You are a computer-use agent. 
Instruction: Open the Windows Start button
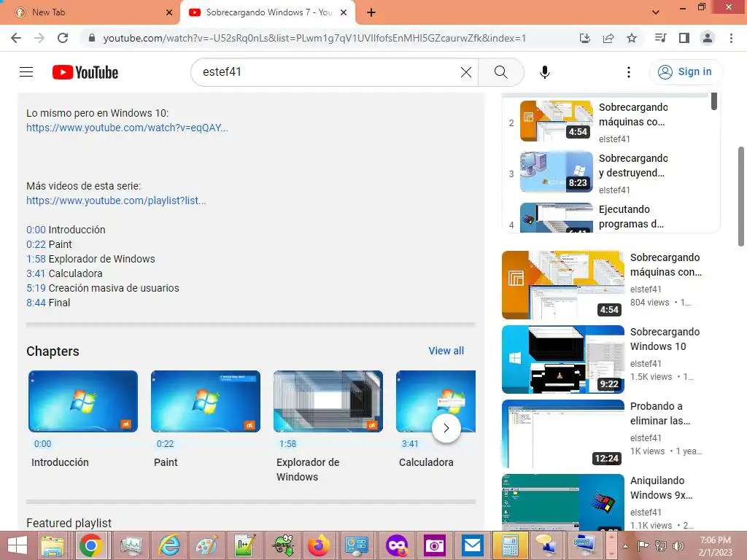coord(18,545)
